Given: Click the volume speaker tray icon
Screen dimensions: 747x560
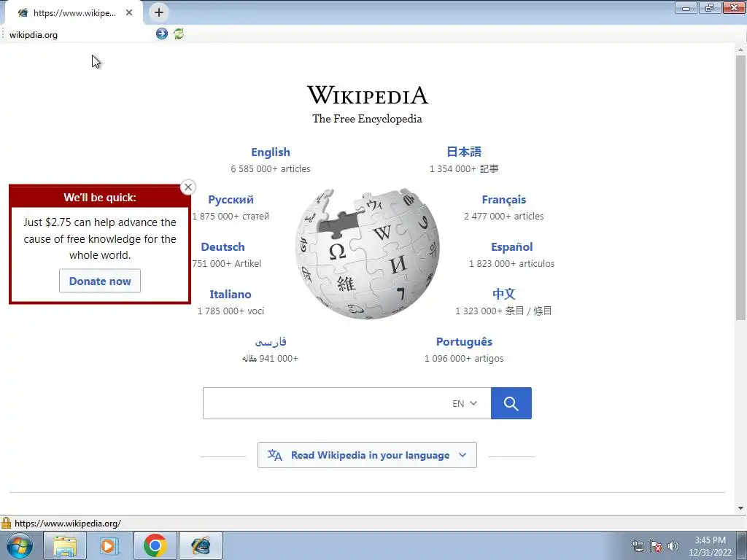Looking at the screenshot, I should [x=673, y=546].
